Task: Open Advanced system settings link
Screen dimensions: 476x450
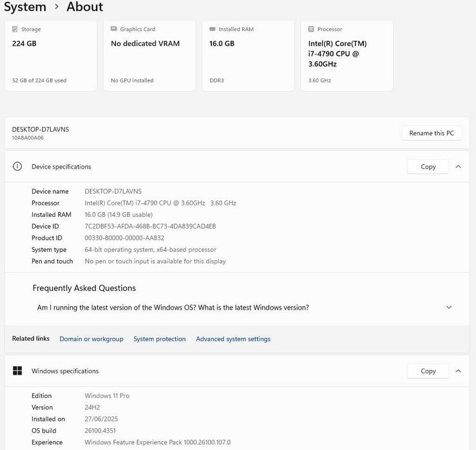Action: pyautogui.click(x=233, y=339)
